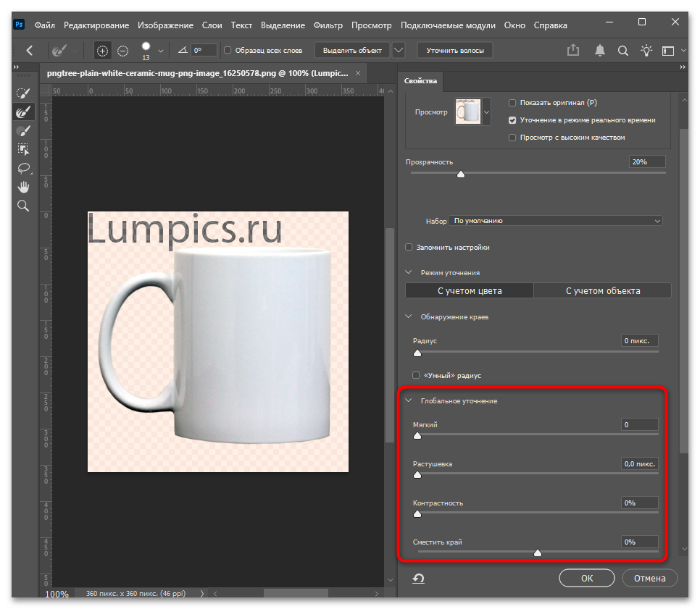Select the Refine Edge Brush tool

pos(23,112)
